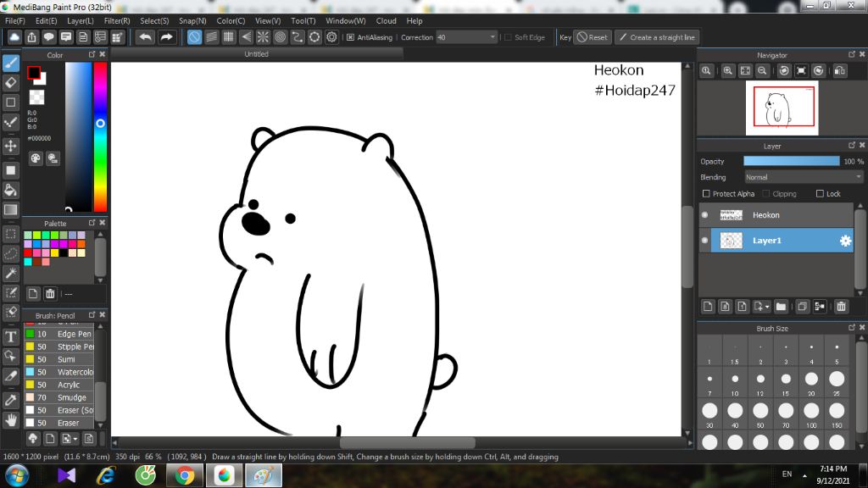Choose Acrylic brush in list
The image size is (868, 488).
click(x=59, y=385)
